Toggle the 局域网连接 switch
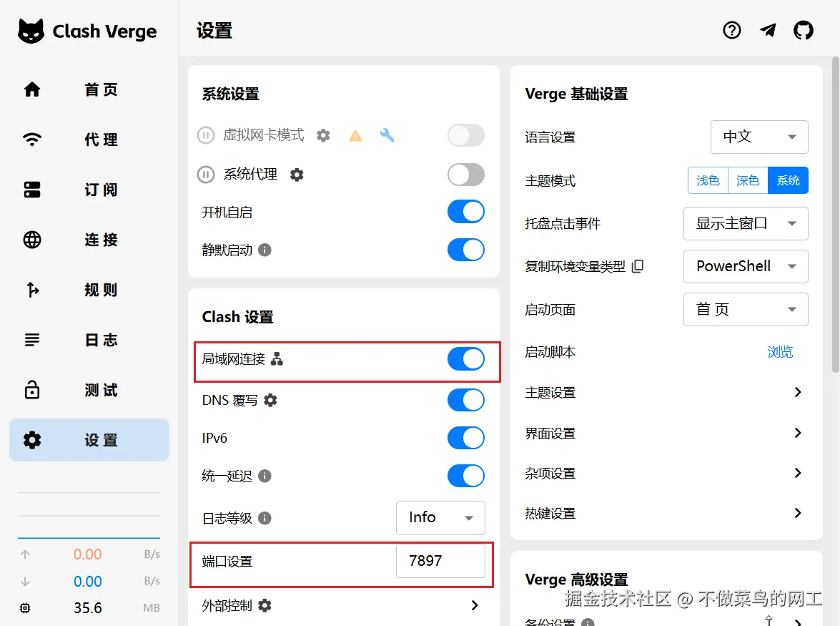The image size is (840, 626). [x=466, y=358]
